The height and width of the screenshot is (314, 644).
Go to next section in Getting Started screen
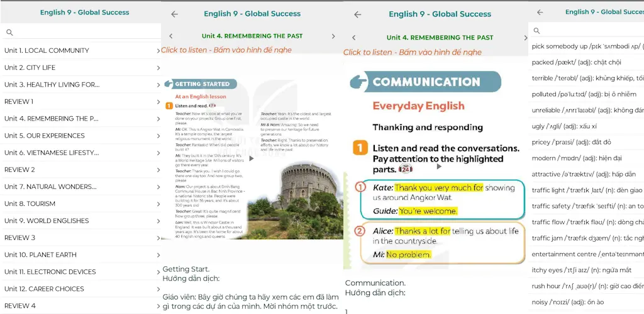[x=333, y=36]
